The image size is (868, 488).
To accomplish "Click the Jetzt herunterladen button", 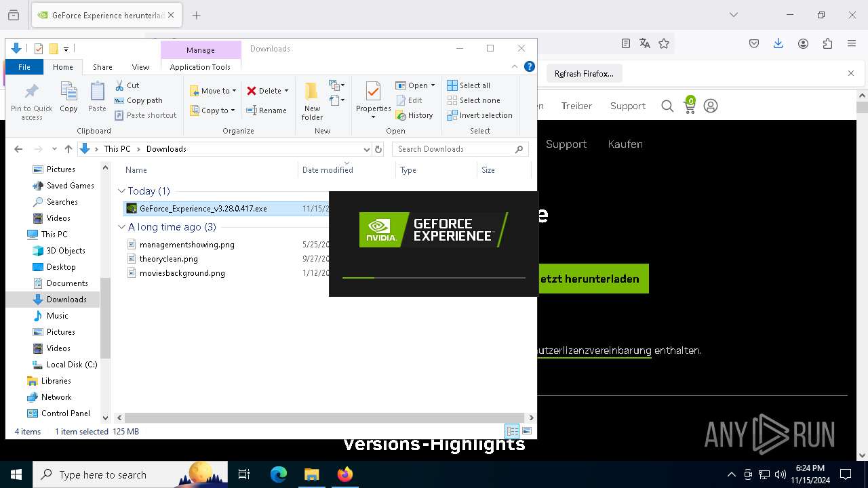I will click(x=593, y=279).
